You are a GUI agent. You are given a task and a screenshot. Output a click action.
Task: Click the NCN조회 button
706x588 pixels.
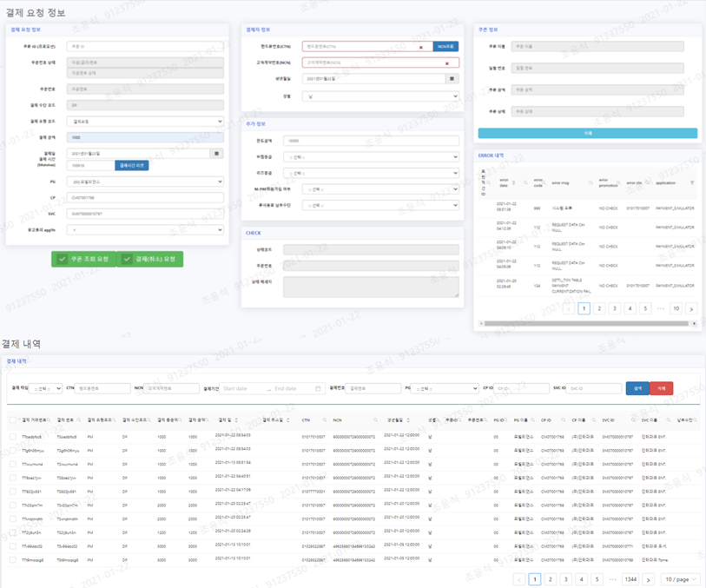(445, 46)
